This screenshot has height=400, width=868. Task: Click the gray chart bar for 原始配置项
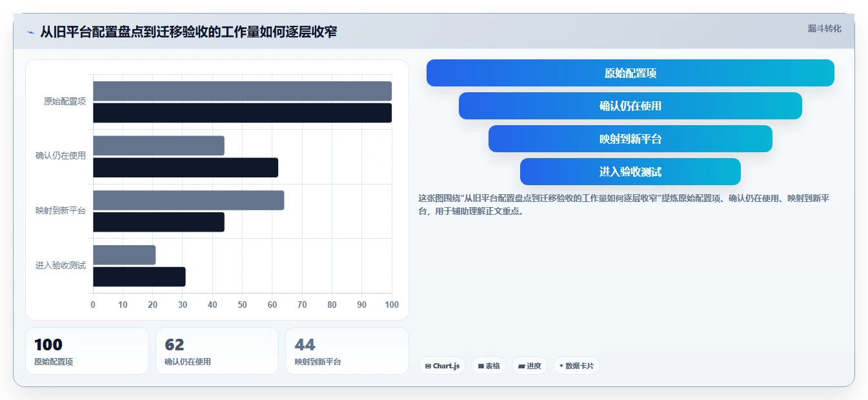[x=242, y=91]
